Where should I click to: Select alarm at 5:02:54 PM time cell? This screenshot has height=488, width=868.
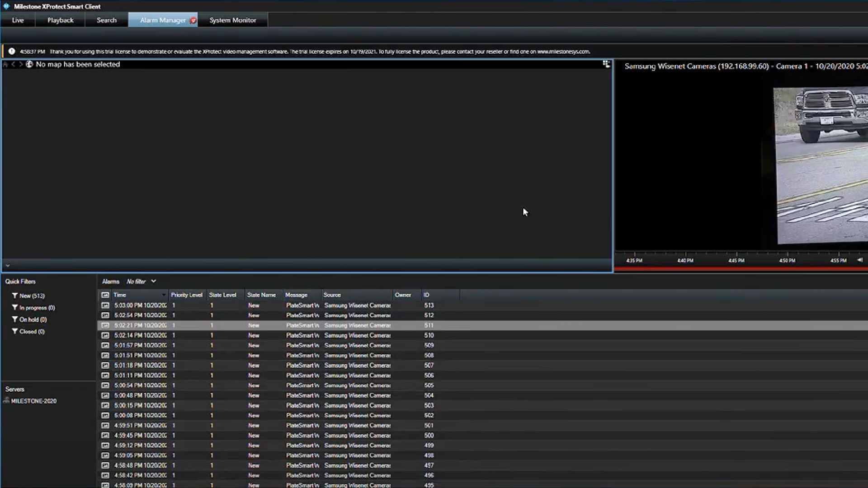pyautogui.click(x=140, y=315)
